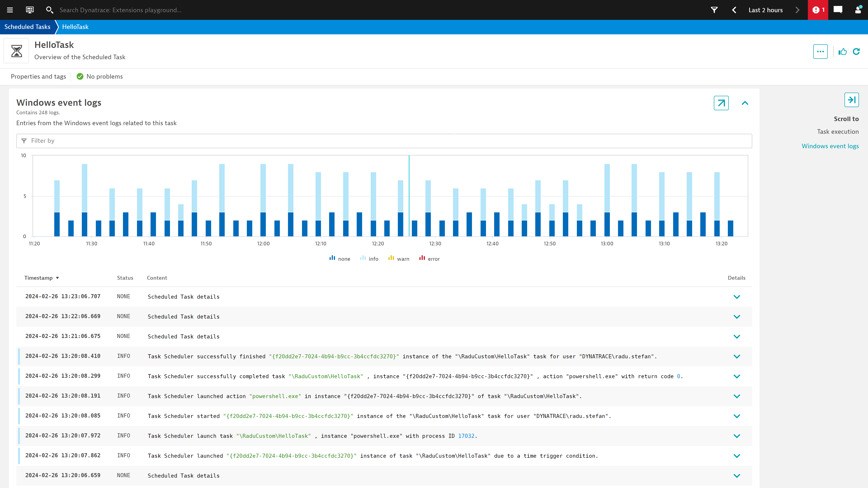Click the thumbs up feedback icon
The image size is (868, 488).
coord(842,52)
